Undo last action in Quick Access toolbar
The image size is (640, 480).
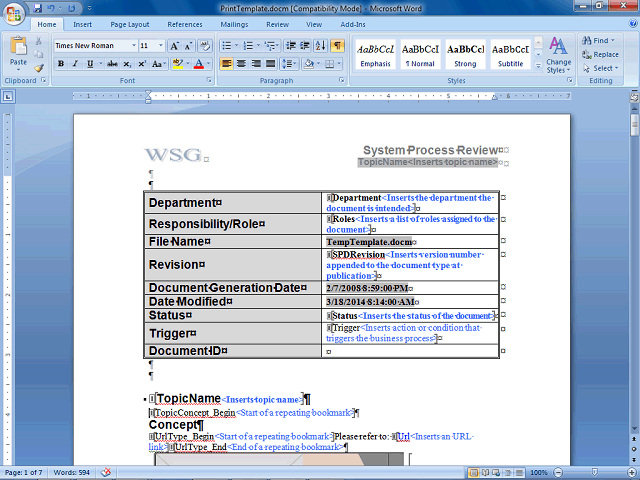[51, 8]
